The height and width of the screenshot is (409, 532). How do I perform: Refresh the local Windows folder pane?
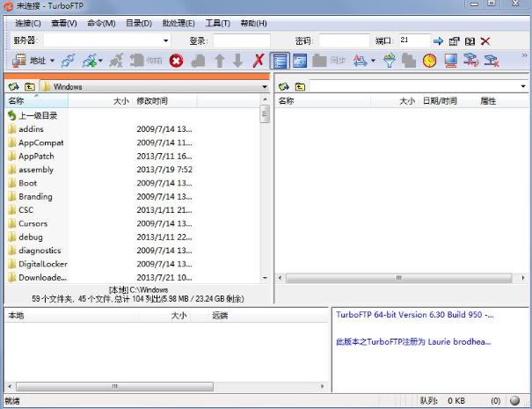pyautogui.click(x=13, y=86)
